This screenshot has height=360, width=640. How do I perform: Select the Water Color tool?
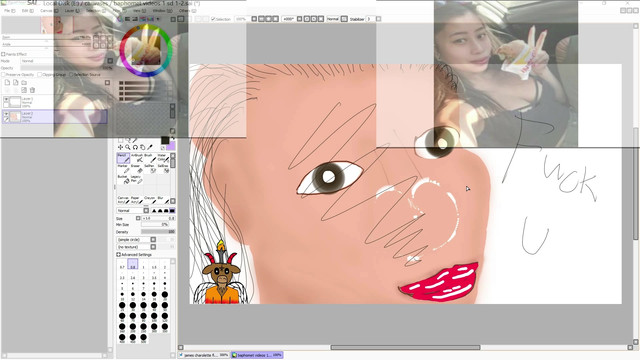[x=163, y=158]
